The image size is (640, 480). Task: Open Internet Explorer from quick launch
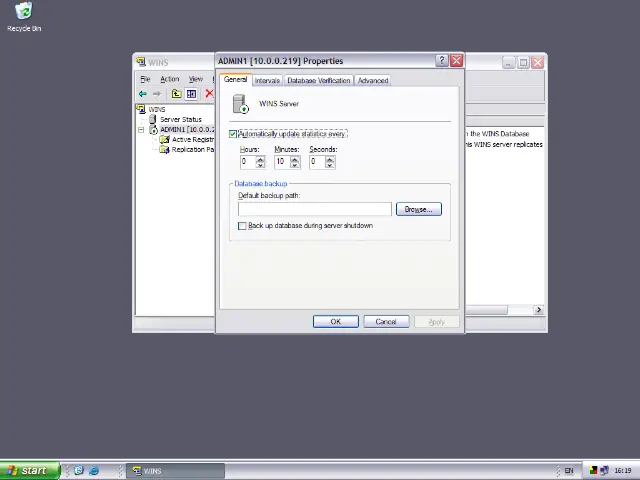coord(94,471)
